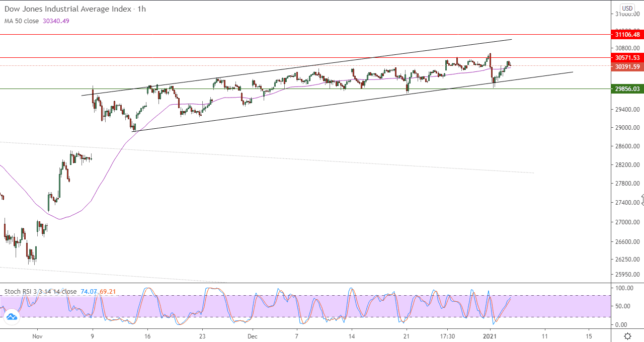Viewport: 644px width, 342px height.
Task: Click the 50.00 Stoch RSI scale label
Action: 623,306
